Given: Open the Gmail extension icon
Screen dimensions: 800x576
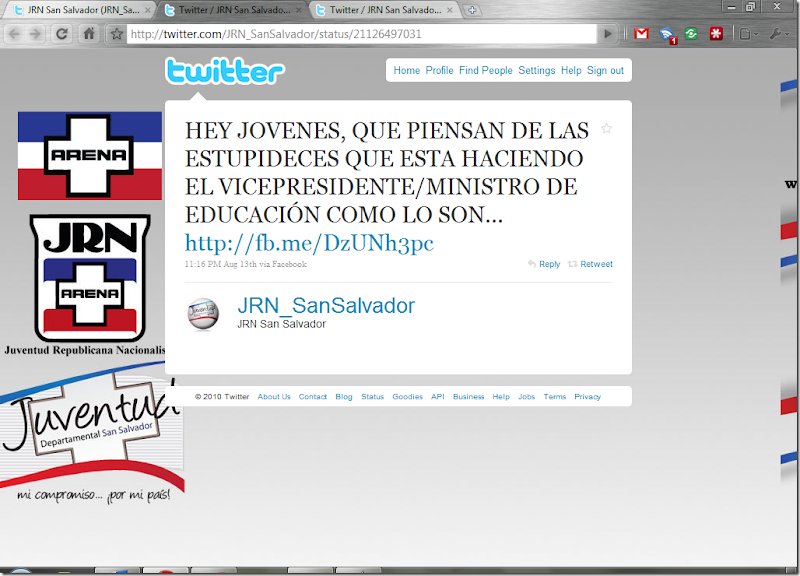Looking at the screenshot, I should pyautogui.click(x=641, y=34).
